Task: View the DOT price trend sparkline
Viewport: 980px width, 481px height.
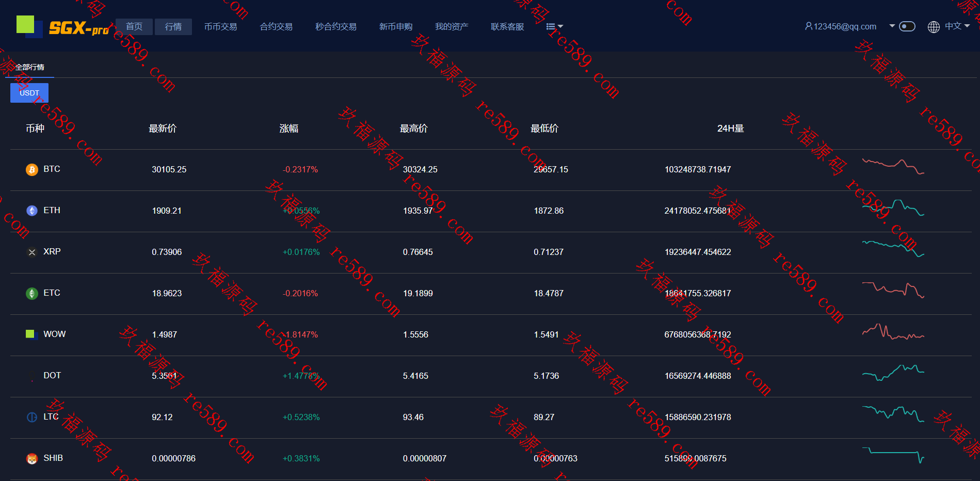Action: point(893,373)
